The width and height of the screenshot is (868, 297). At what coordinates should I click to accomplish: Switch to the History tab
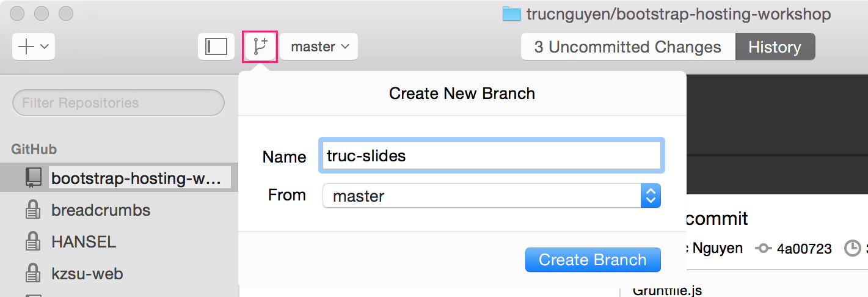pyautogui.click(x=775, y=47)
